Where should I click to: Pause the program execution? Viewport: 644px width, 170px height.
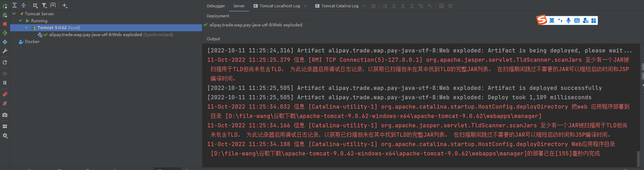click(x=5, y=83)
